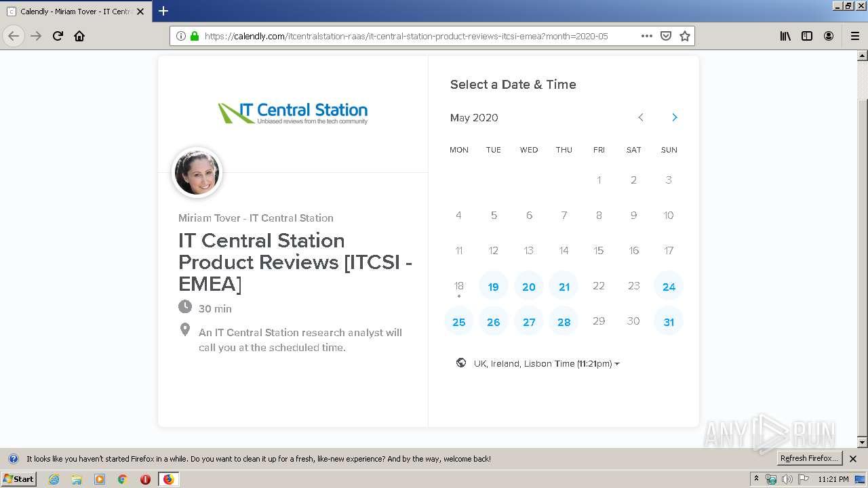This screenshot has height=488, width=868.
Task: Choose May 27 as the date
Action: (529, 322)
